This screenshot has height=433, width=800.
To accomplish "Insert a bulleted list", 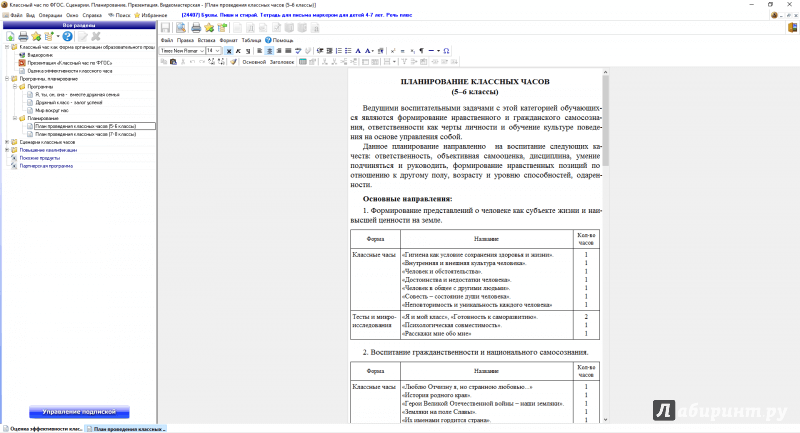I will (x=348, y=51).
